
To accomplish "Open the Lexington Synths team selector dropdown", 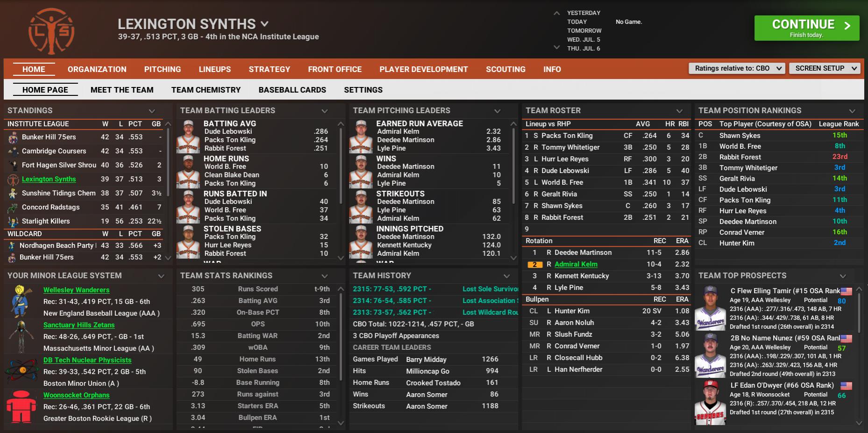I will point(265,24).
